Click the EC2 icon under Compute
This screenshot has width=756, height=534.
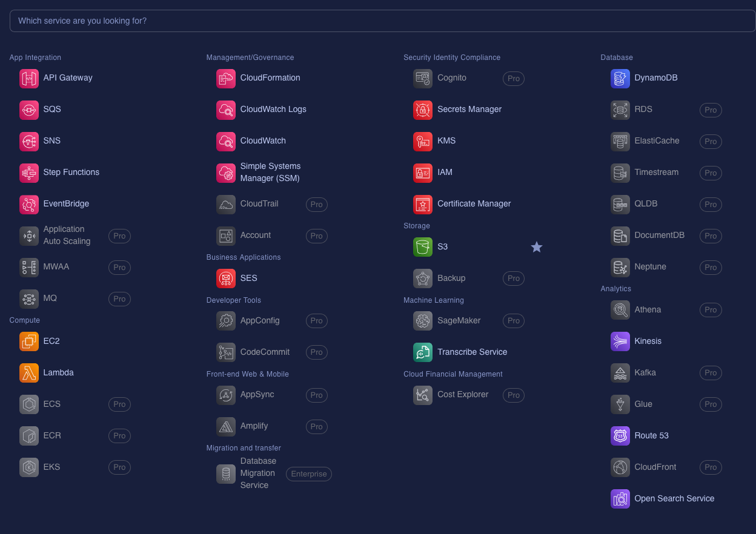coord(28,341)
